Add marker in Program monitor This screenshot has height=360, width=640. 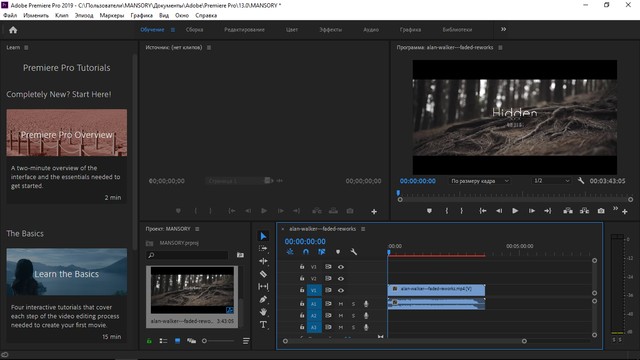tap(429, 211)
